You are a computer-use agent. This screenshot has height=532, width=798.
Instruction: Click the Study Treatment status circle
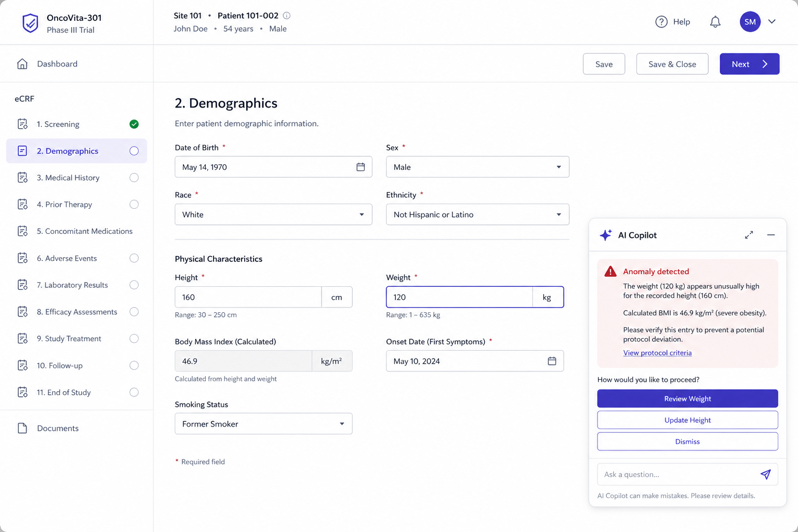[134, 339]
